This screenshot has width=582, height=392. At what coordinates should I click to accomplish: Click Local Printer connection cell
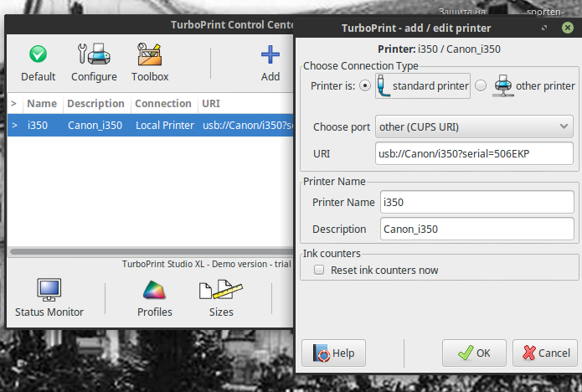(x=165, y=125)
